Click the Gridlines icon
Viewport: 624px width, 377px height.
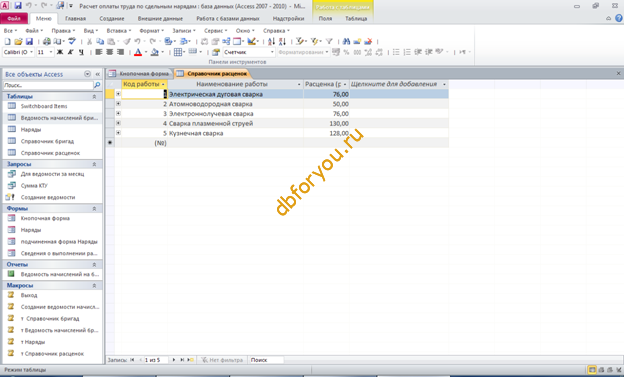(178, 52)
